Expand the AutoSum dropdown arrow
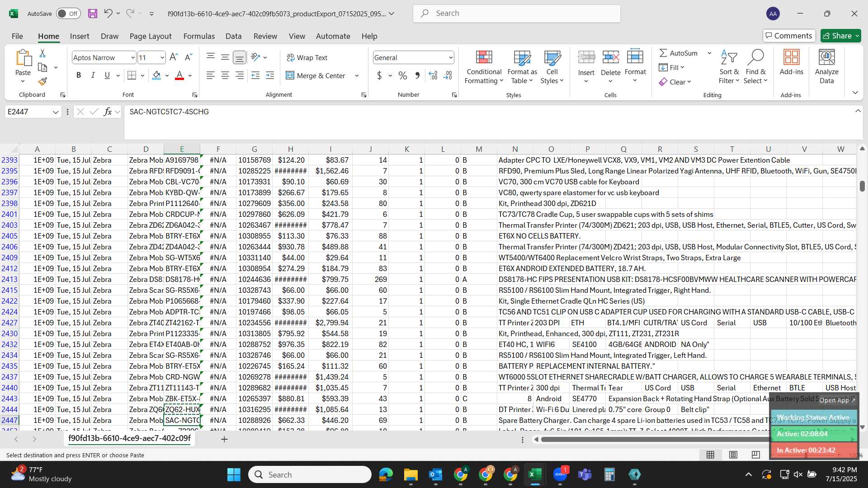 709,53
